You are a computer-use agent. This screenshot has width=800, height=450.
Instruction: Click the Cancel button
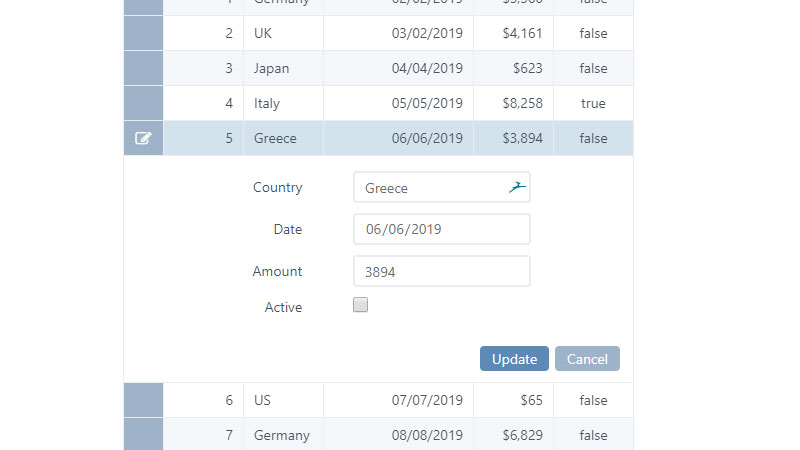point(587,359)
